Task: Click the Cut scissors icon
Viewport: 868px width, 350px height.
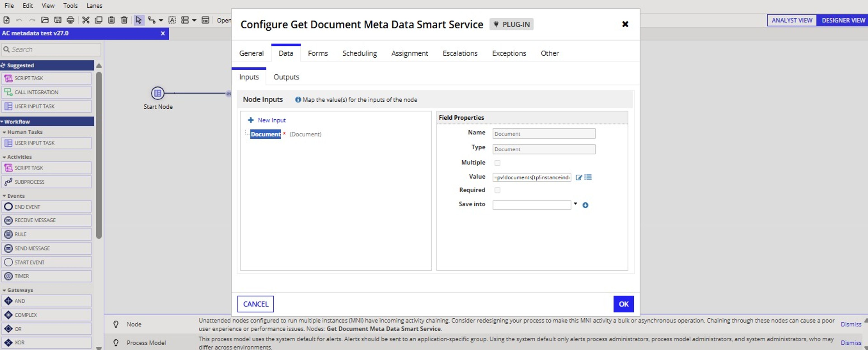Action: pyautogui.click(x=86, y=20)
